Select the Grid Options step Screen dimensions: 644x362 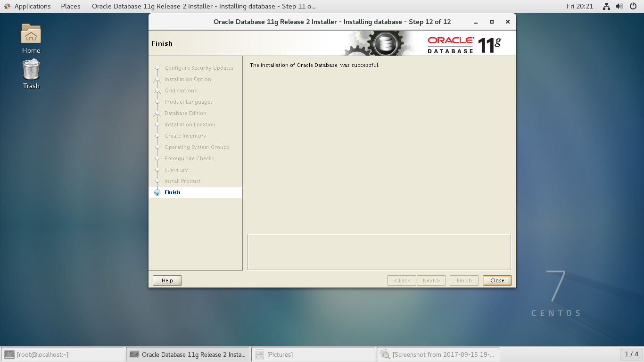pyautogui.click(x=181, y=90)
